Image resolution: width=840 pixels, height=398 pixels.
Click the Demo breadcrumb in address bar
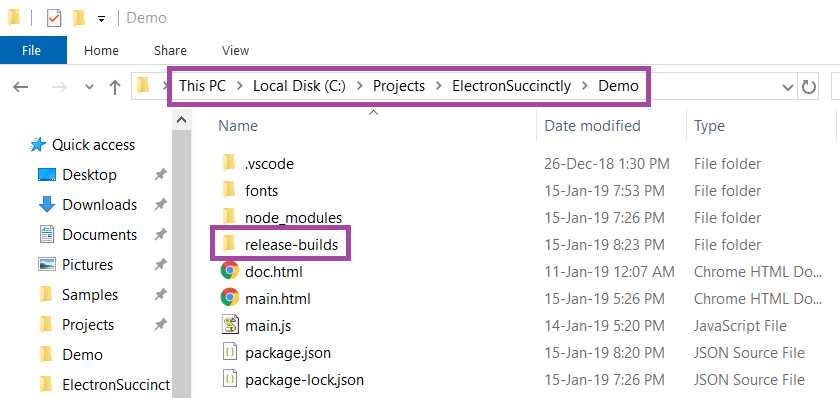pyautogui.click(x=618, y=86)
